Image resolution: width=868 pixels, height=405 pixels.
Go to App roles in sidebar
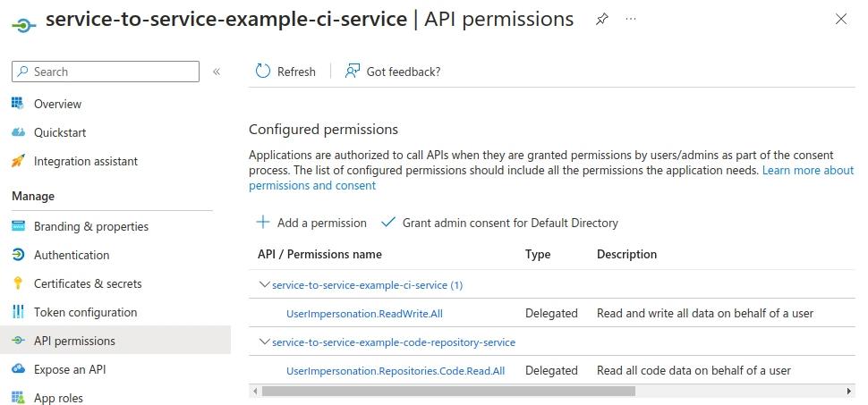tap(58, 398)
